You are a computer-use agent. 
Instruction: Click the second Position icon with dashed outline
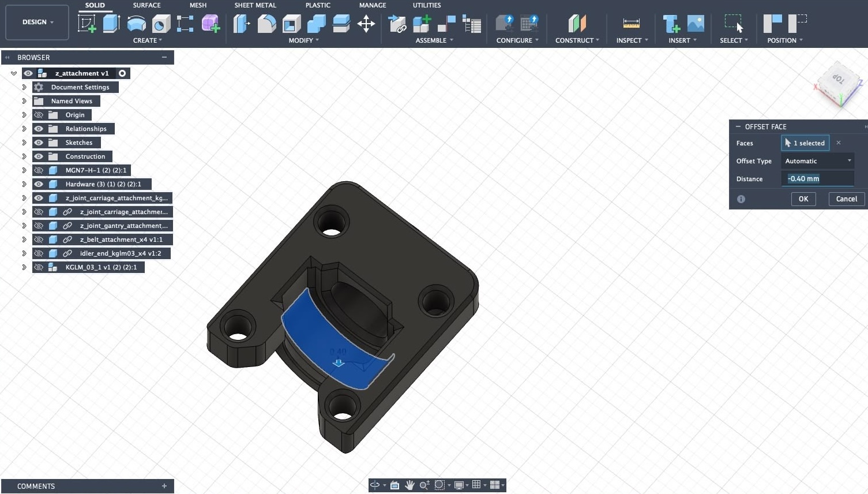click(798, 24)
